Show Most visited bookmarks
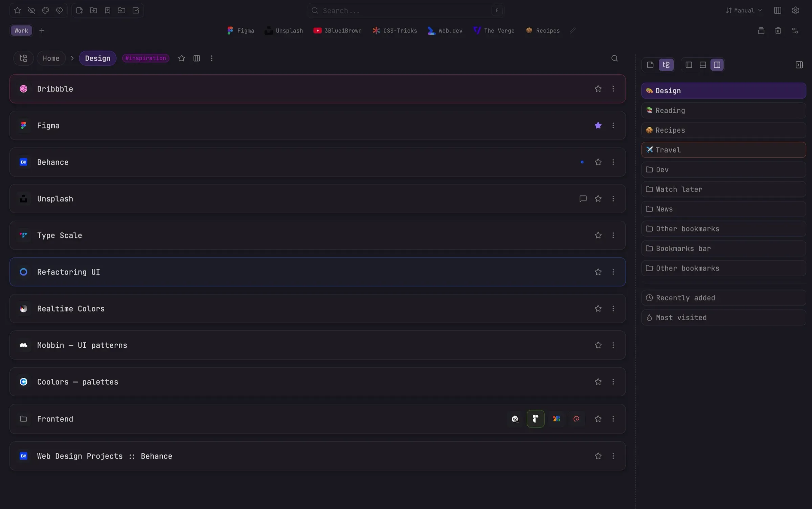 tap(724, 318)
